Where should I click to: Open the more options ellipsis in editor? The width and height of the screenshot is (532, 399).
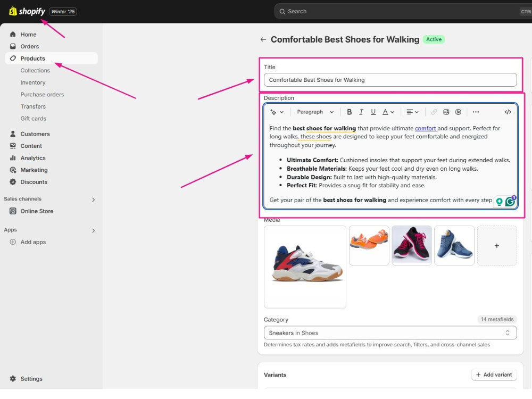476,112
